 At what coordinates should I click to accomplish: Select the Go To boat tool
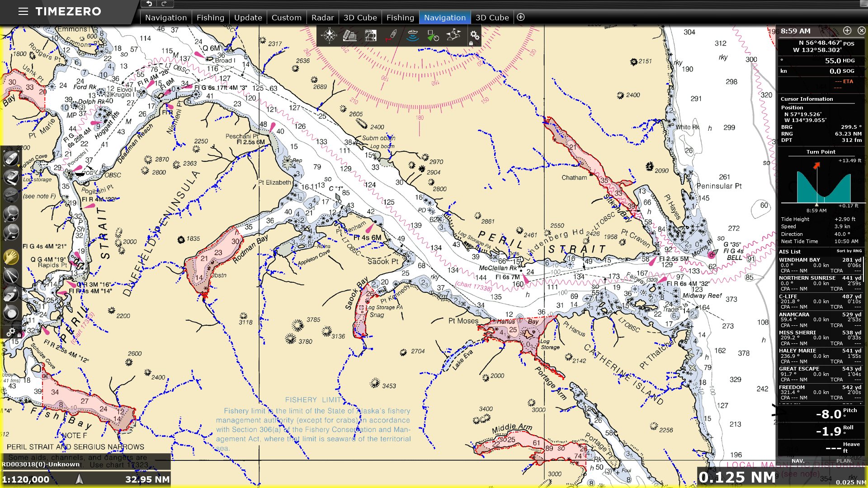tap(11, 294)
